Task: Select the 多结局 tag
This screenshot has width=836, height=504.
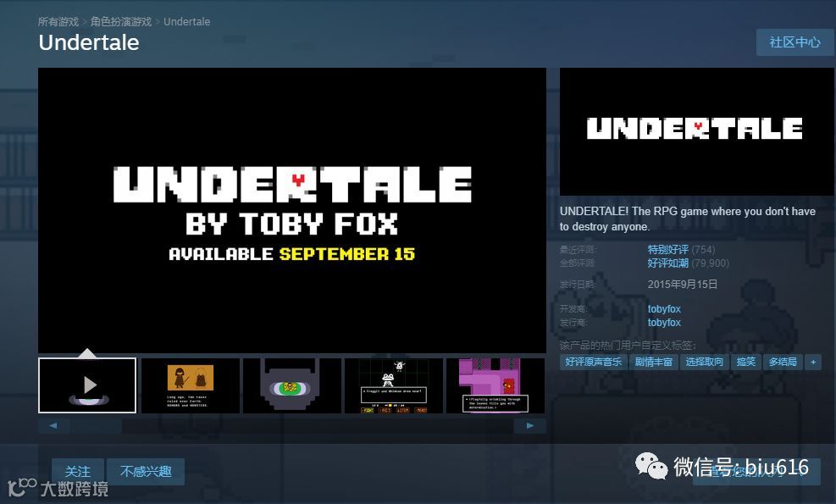Action: click(783, 363)
